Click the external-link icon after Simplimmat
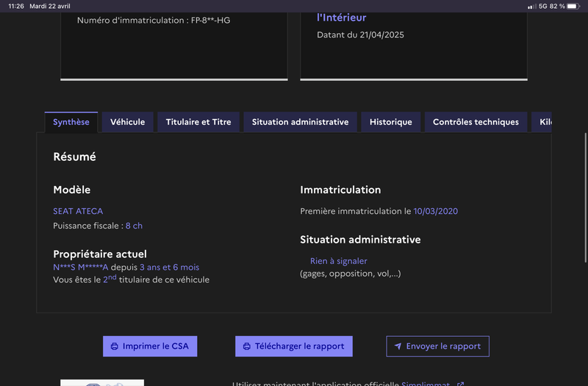This screenshot has height=386, width=588. coord(461,384)
